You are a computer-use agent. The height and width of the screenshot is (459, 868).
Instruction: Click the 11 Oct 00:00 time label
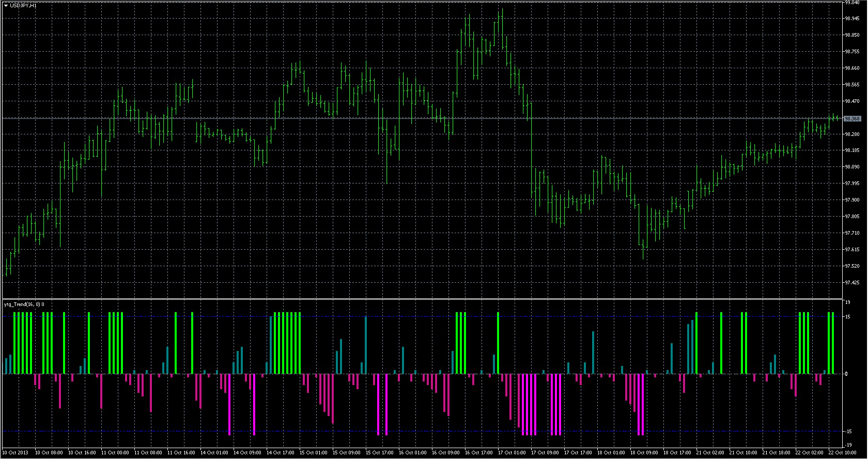click(115, 453)
